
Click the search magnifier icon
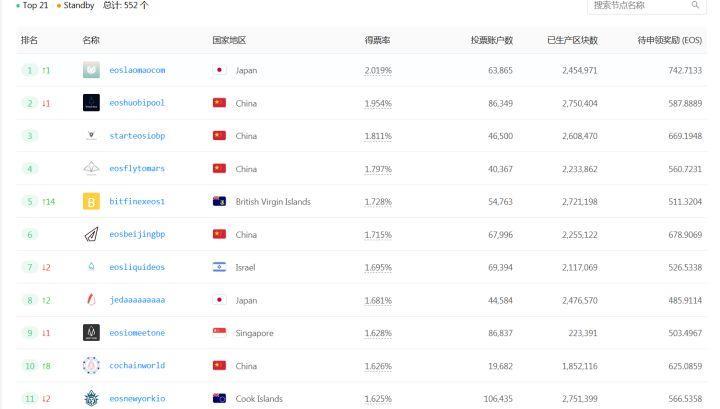[x=695, y=6]
